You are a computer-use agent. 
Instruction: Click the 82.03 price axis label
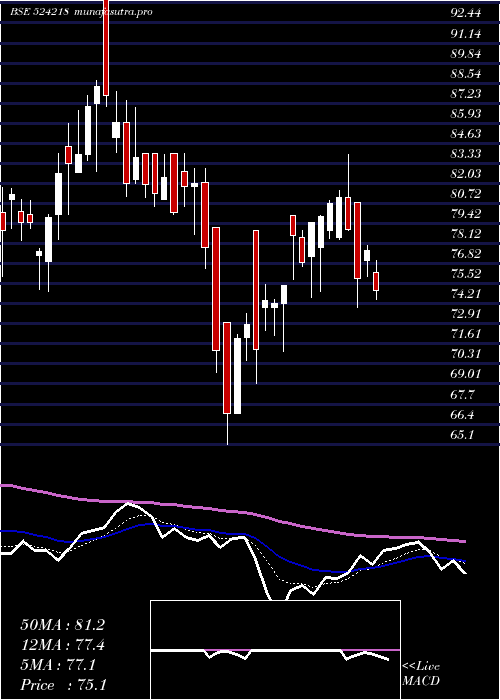pyautogui.click(x=466, y=174)
